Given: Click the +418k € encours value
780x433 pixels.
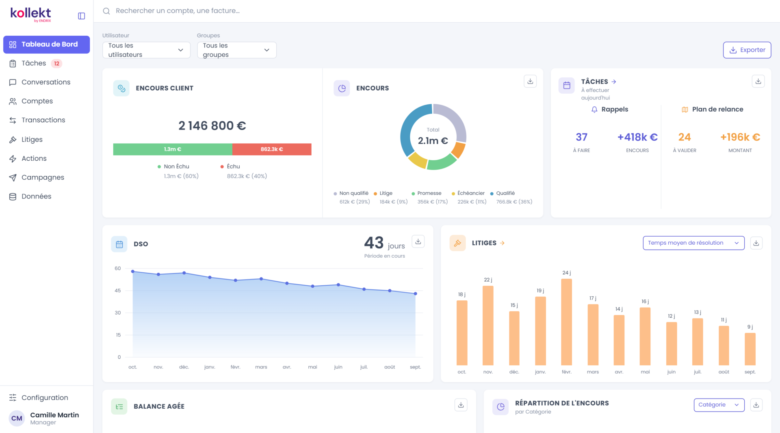Looking at the screenshot, I should click(x=637, y=137).
